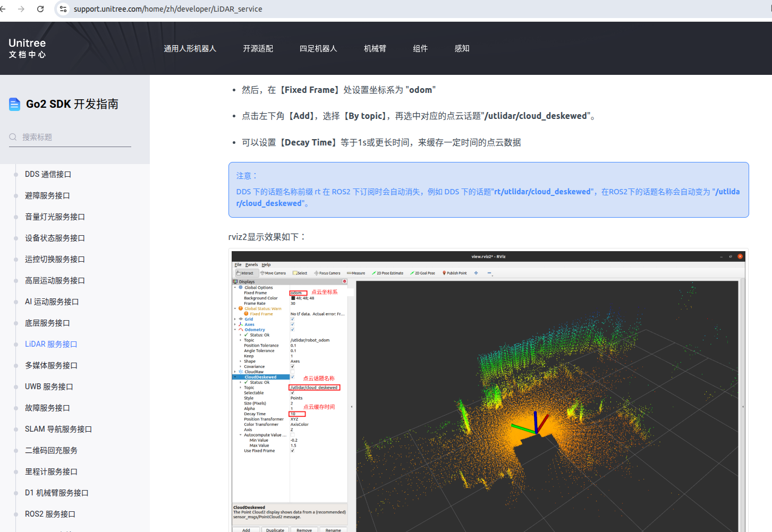Go to ROS2 服务接口 page
This screenshot has width=772, height=532.
tap(50, 514)
